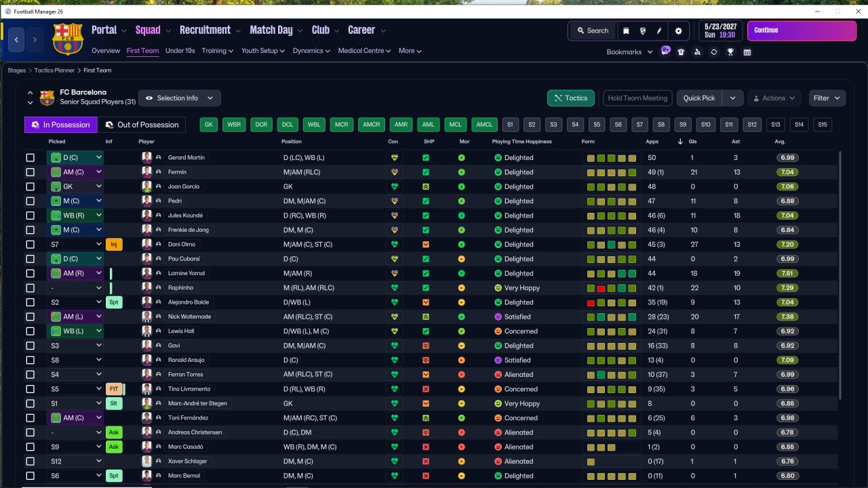The width and height of the screenshot is (868, 488).
Task: Tick the checkbox for Raphinha
Action: (30, 288)
